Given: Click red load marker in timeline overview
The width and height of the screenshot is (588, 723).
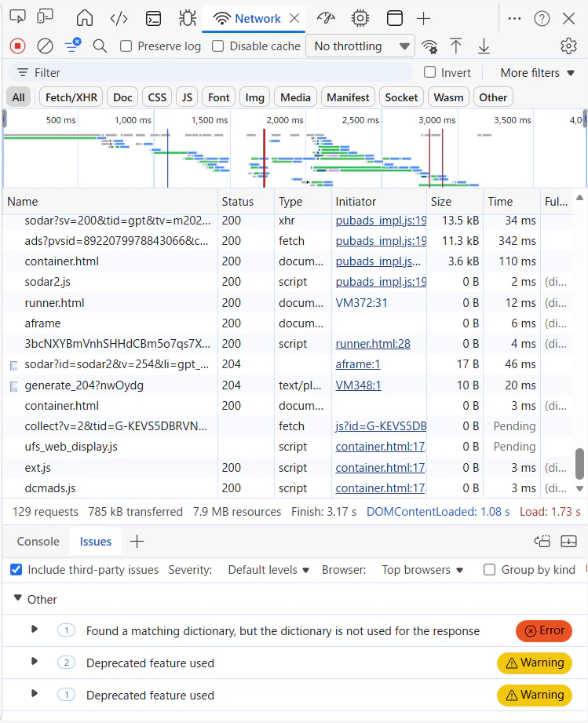Looking at the screenshot, I should pyautogui.click(x=265, y=158).
